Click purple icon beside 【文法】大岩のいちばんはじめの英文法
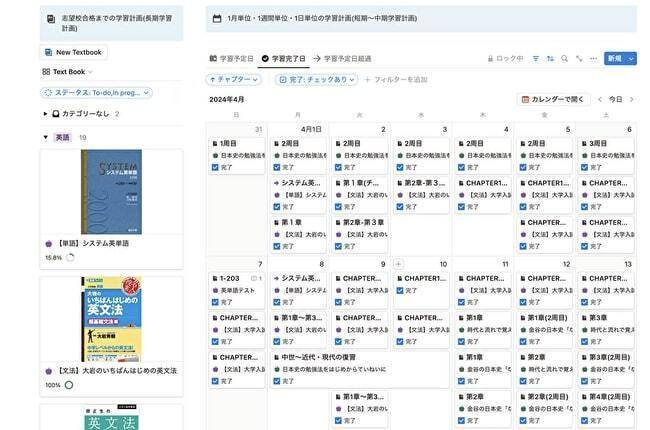This screenshot has height=430, width=650. 49,371
